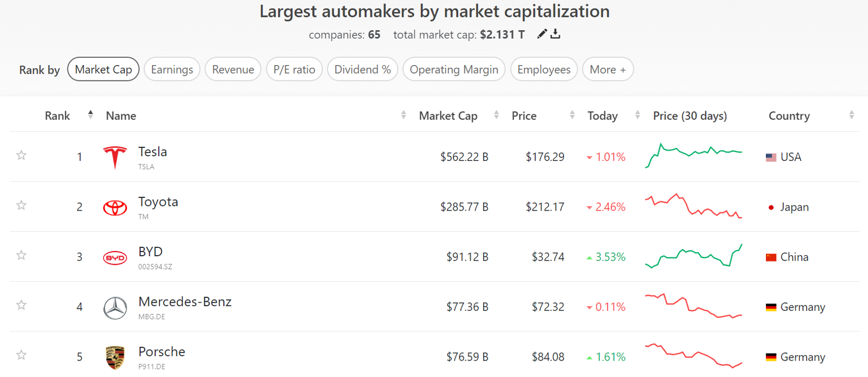868x377 pixels.
Task: Click the Porsche crest logo
Action: [115, 357]
